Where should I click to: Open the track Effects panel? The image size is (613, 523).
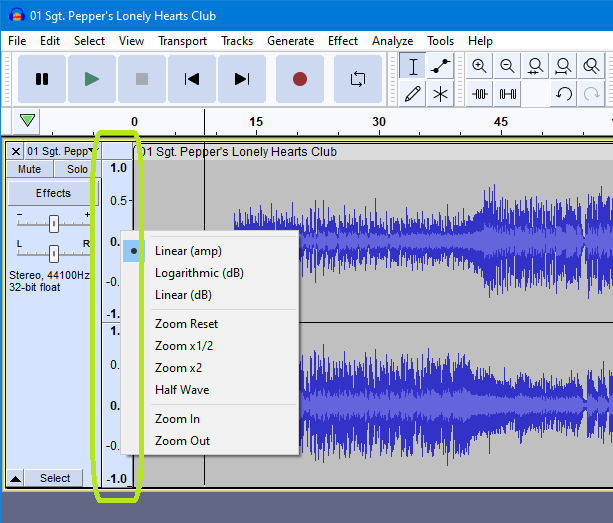tap(53, 193)
